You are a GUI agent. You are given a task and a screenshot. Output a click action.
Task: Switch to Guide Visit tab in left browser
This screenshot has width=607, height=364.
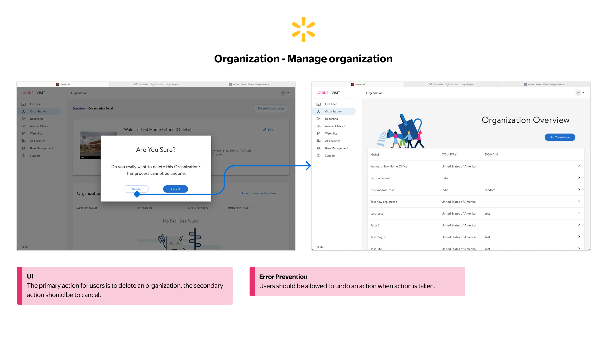coord(63,84)
